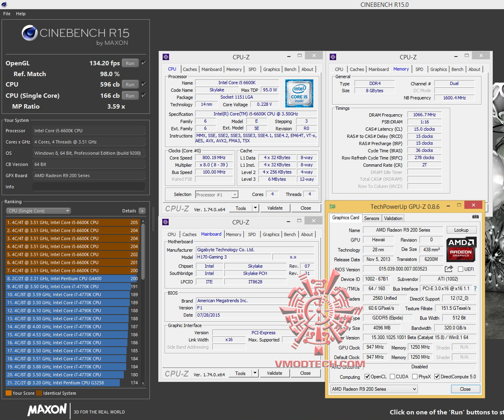Screen dimensions: 504x420
Task: Click the Info input field
Action: pos(89,187)
